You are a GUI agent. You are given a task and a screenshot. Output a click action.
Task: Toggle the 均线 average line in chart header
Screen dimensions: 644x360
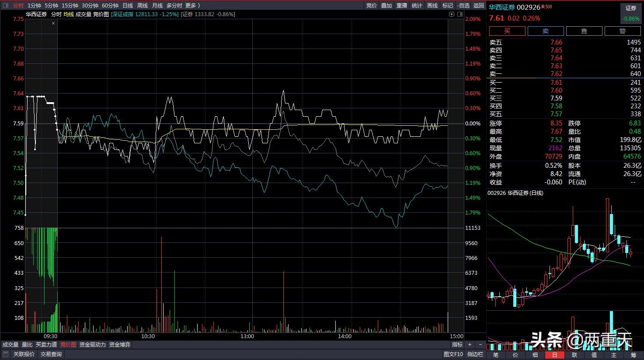(x=69, y=14)
